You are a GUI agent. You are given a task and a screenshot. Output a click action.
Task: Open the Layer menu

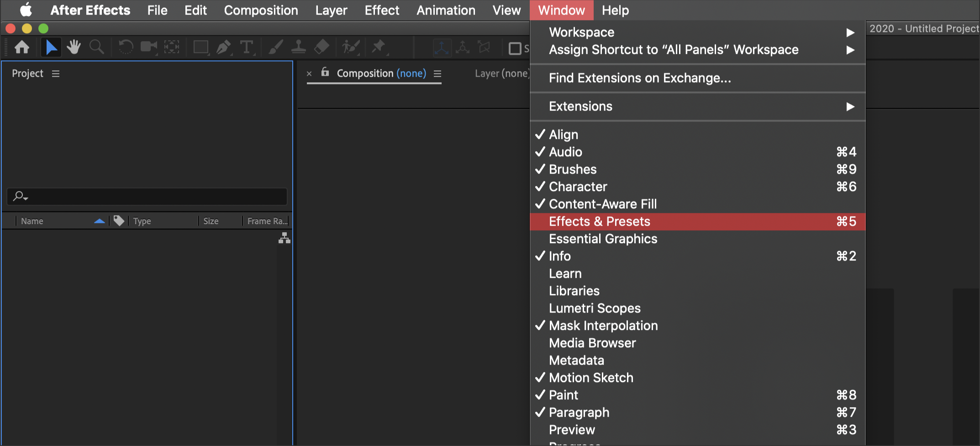331,10
